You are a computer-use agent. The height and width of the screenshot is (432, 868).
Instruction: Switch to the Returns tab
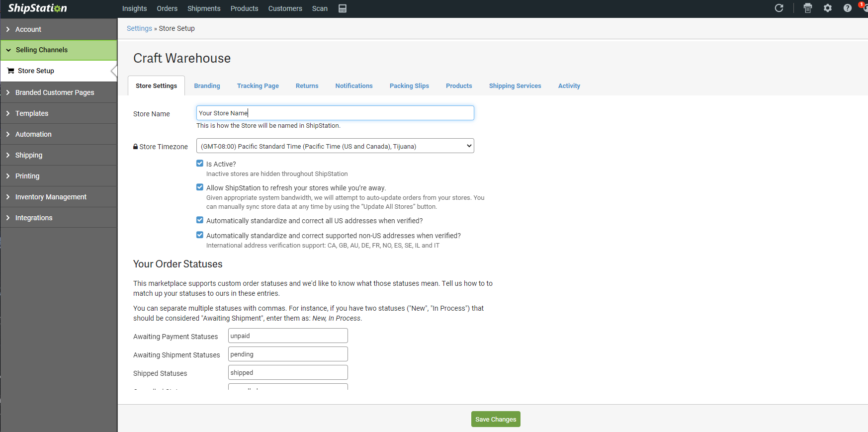point(307,86)
